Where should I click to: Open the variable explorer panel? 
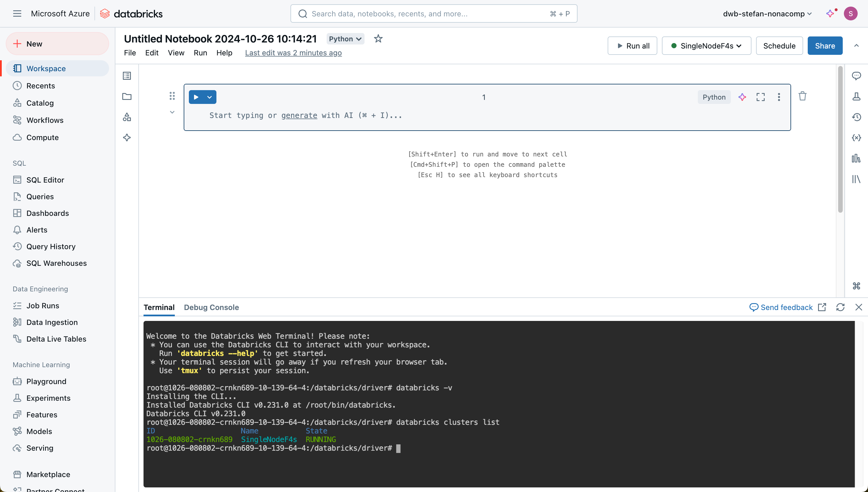tap(857, 137)
